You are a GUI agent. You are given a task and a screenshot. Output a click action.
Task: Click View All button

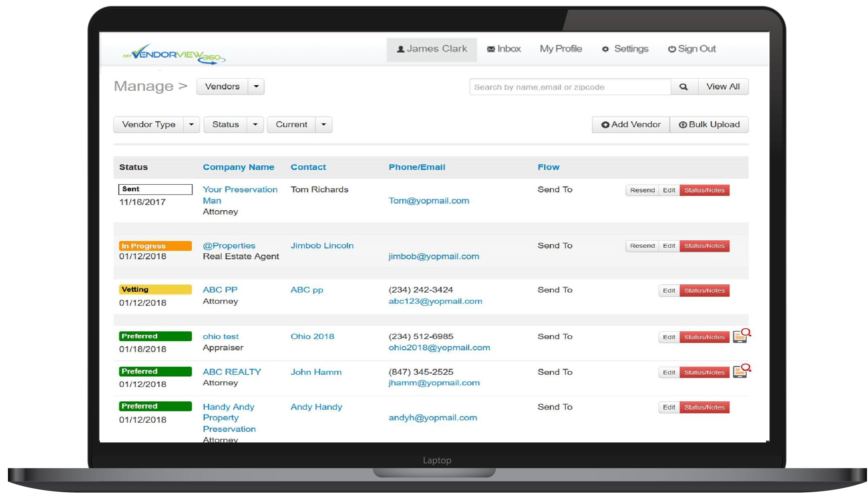point(724,87)
